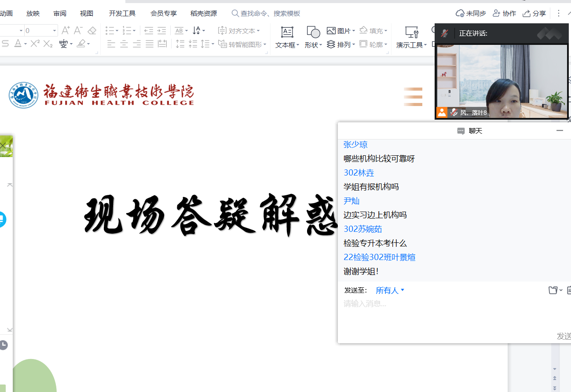Screen dimensions: 571x392
Task: Click the superscript X² icon
Action: tap(35, 44)
